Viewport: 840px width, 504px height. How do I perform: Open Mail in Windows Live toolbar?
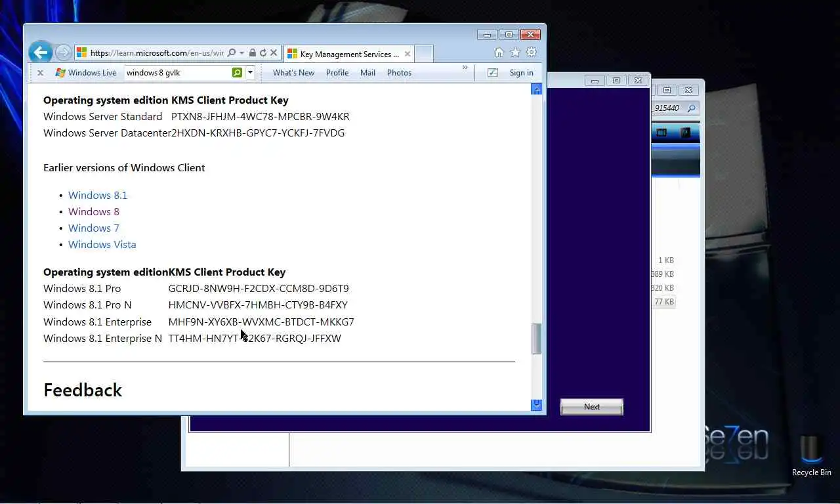pos(367,73)
